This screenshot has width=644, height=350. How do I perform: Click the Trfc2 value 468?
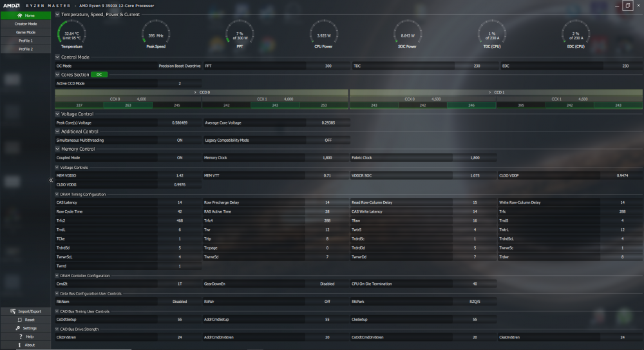tap(180, 220)
